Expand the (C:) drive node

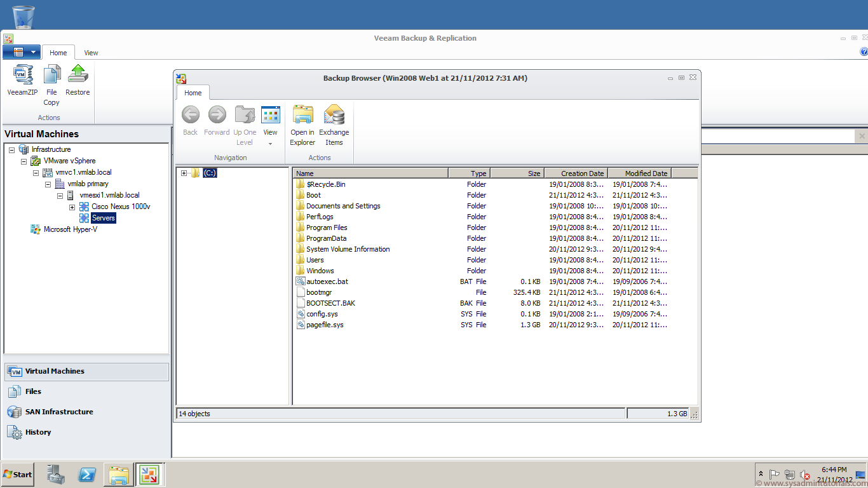[184, 173]
